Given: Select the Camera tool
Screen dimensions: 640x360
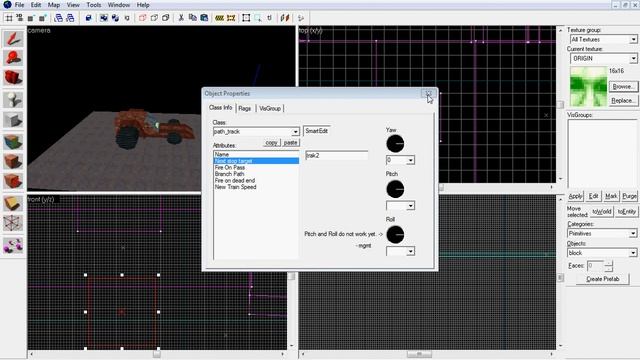Looking at the screenshot, I should pyautogui.click(x=13, y=78).
